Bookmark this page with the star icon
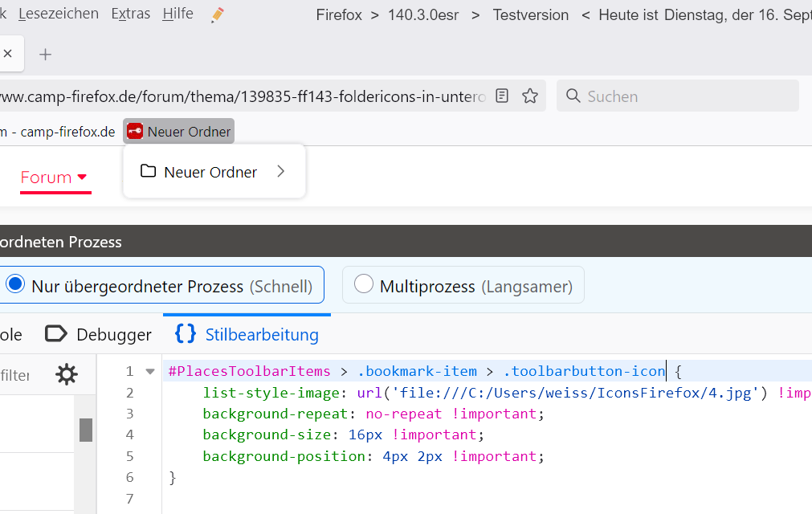 coord(530,96)
